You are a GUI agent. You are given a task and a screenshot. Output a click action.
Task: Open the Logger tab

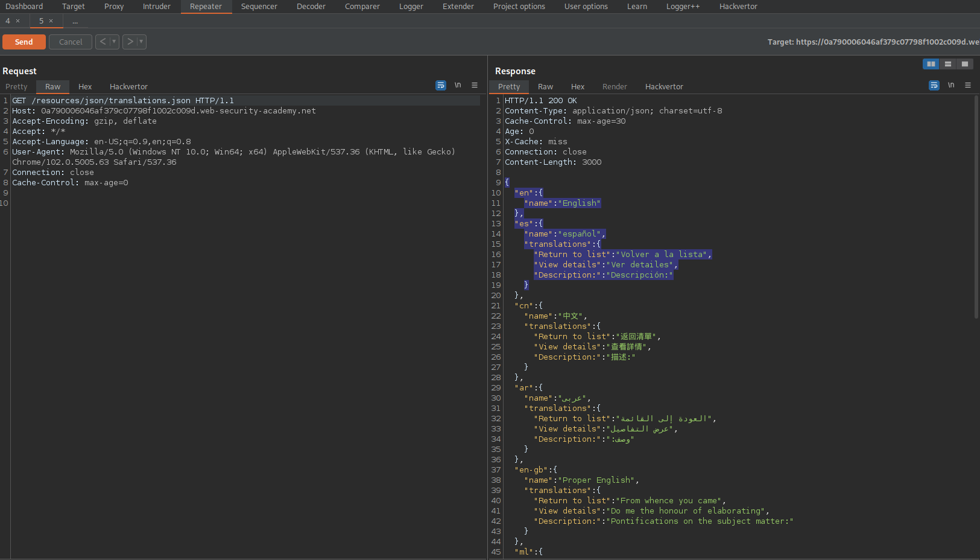point(411,7)
